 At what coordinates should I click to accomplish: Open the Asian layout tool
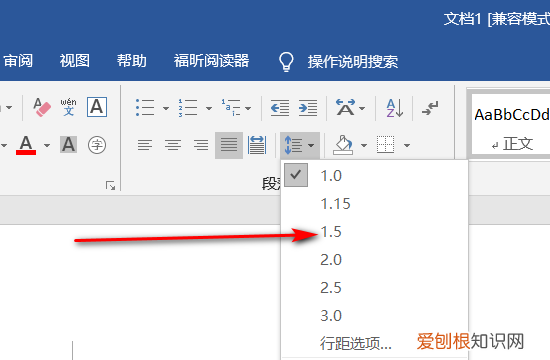pos(346,107)
